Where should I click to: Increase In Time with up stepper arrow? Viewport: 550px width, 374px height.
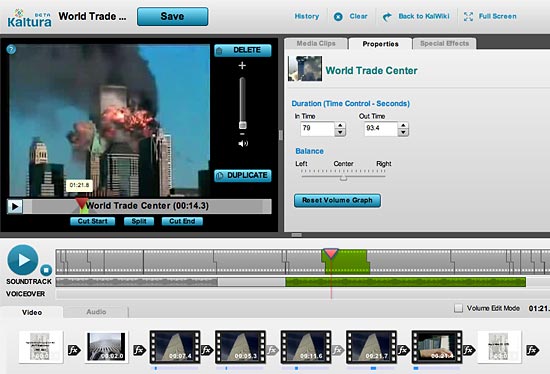tap(340, 125)
